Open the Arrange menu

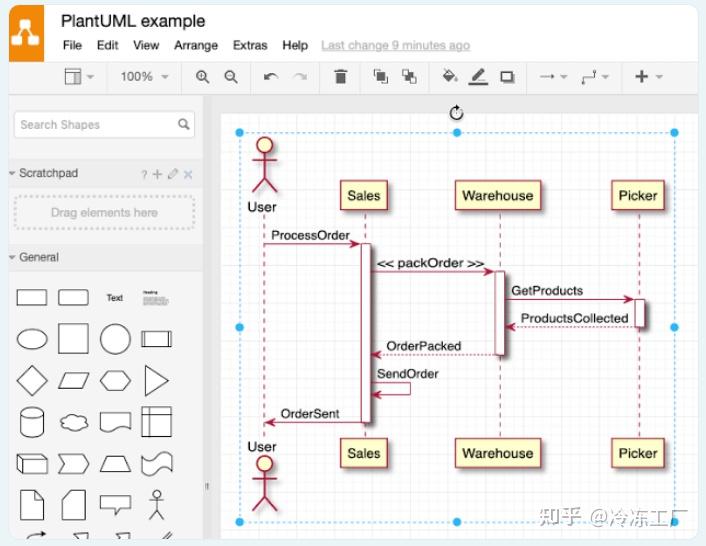(x=196, y=45)
